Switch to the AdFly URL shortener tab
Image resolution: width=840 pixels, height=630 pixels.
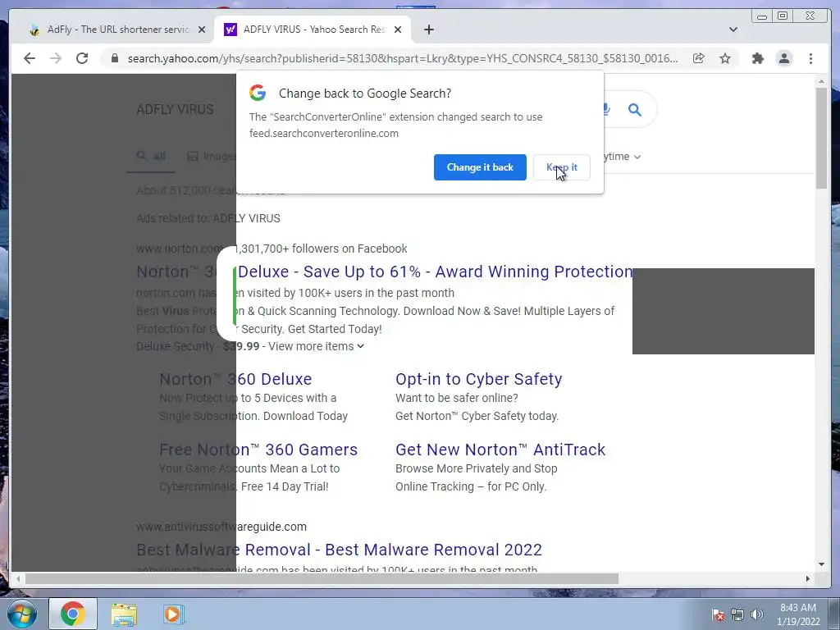110,30
